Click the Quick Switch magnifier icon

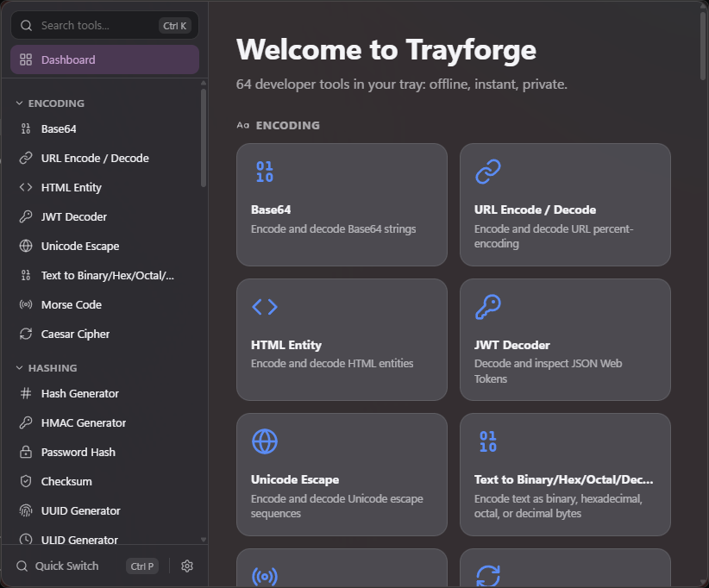[x=22, y=566]
